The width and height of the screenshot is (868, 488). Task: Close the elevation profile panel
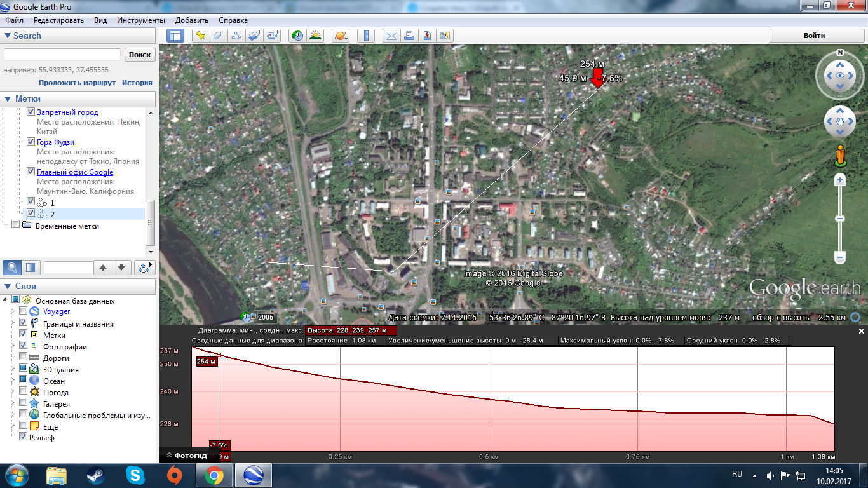(862, 331)
